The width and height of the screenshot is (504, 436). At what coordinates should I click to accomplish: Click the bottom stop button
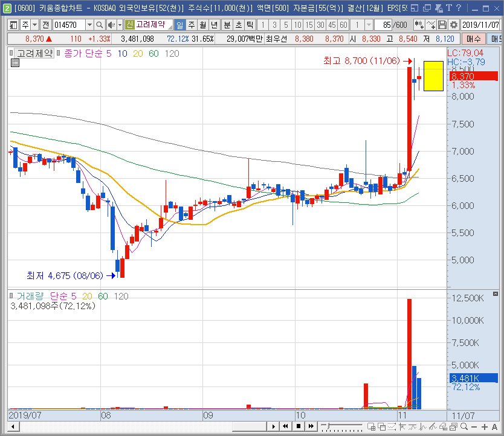point(299,427)
